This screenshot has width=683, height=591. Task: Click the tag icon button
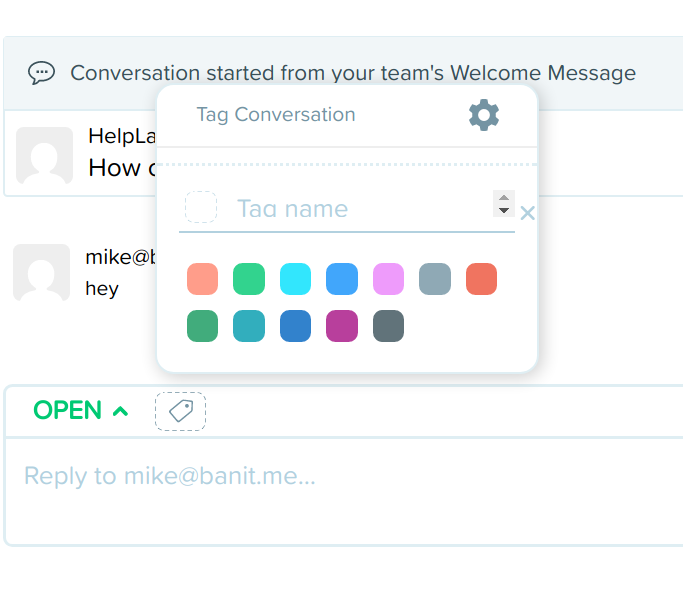(x=180, y=411)
